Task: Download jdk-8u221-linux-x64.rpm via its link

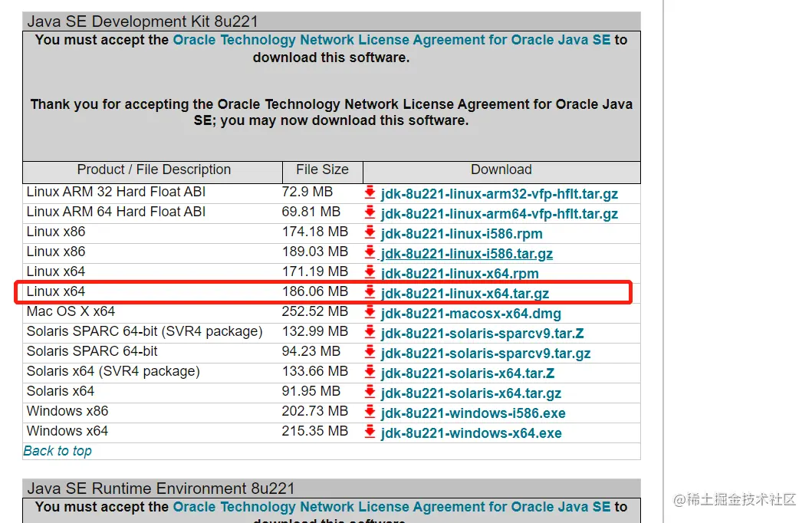Action: point(459,274)
